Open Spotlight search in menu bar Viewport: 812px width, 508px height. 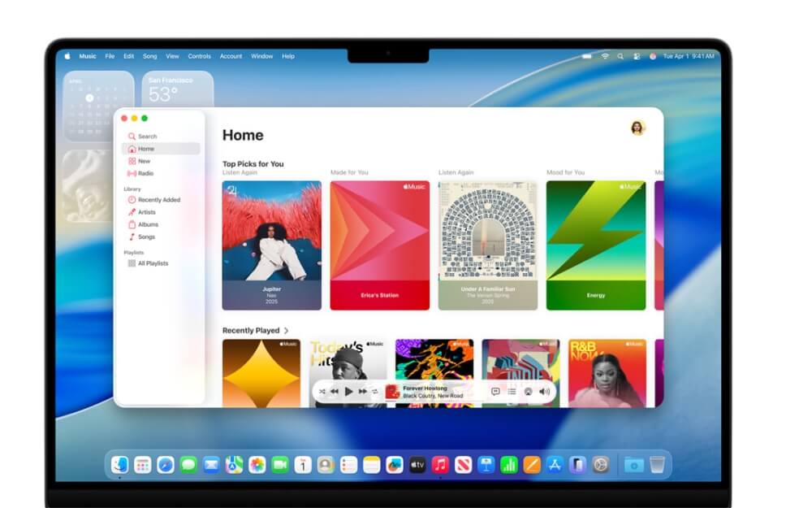(620, 57)
